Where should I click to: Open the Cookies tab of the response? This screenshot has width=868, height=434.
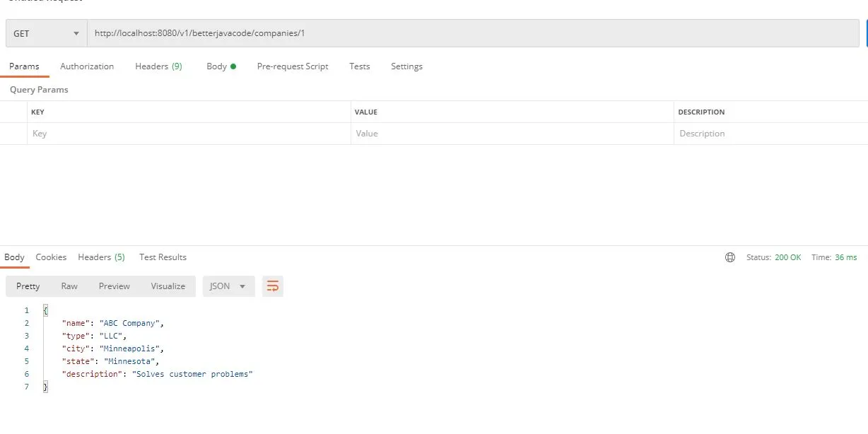point(50,257)
